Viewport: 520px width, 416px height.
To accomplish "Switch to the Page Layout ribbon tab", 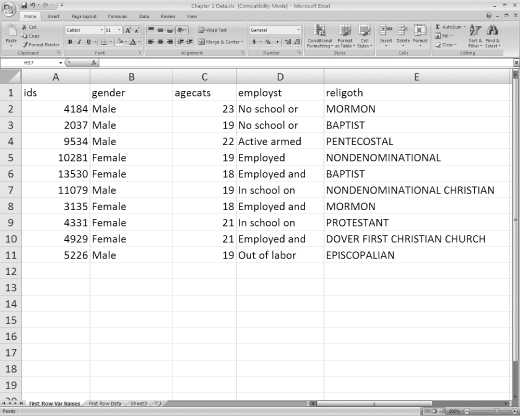I will point(84,16).
